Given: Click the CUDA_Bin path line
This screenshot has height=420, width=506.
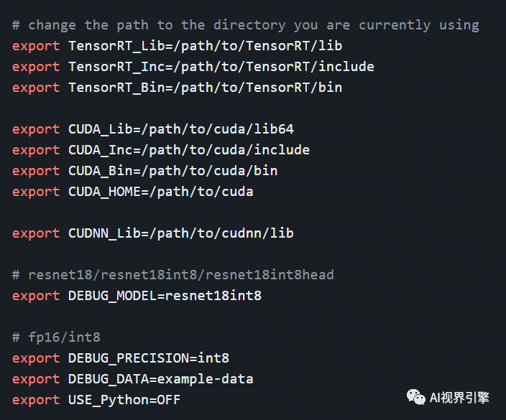Looking at the screenshot, I should (x=145, y=171).
